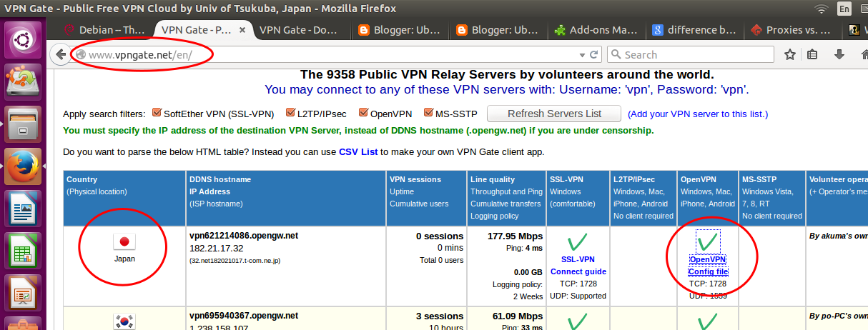
Task: Open the Downloads arrow icon
Action: (x=840, y=54)
